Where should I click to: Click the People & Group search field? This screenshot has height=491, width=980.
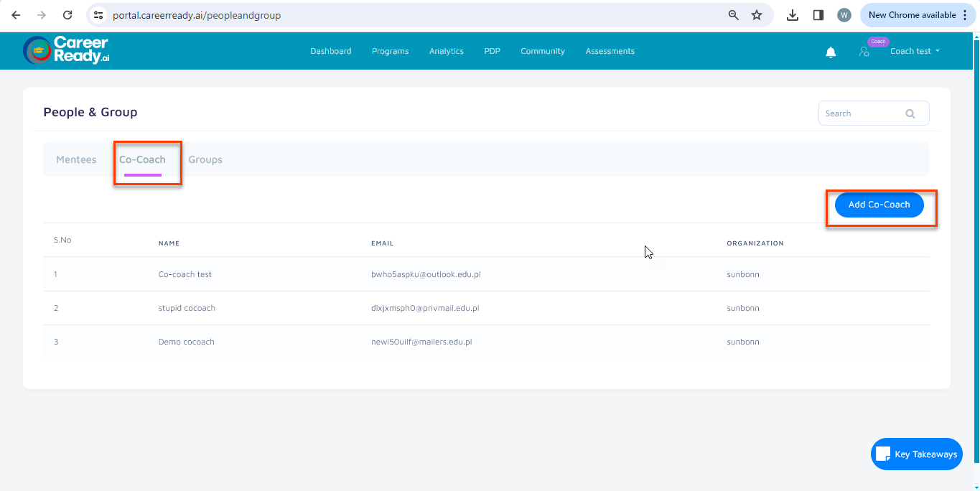862,113
